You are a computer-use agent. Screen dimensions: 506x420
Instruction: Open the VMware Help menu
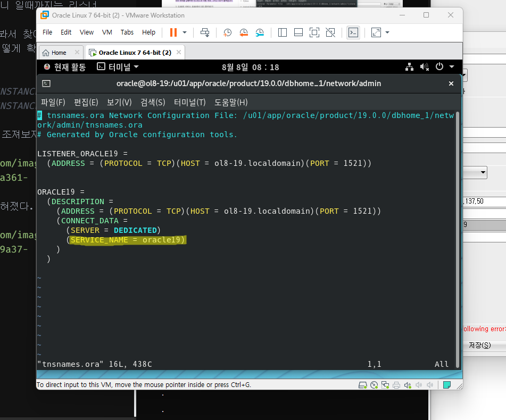(x=148, y=32)
